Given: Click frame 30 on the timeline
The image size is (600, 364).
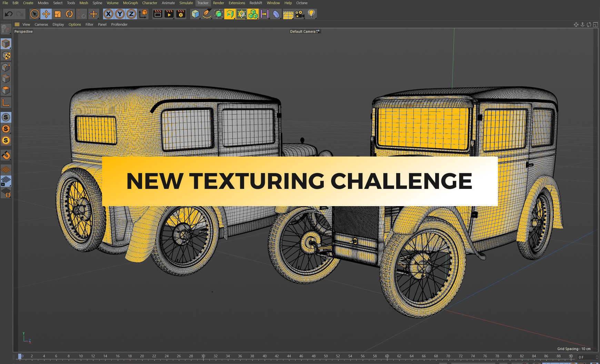Looking at the screenshot, I should tap(203, 356).
